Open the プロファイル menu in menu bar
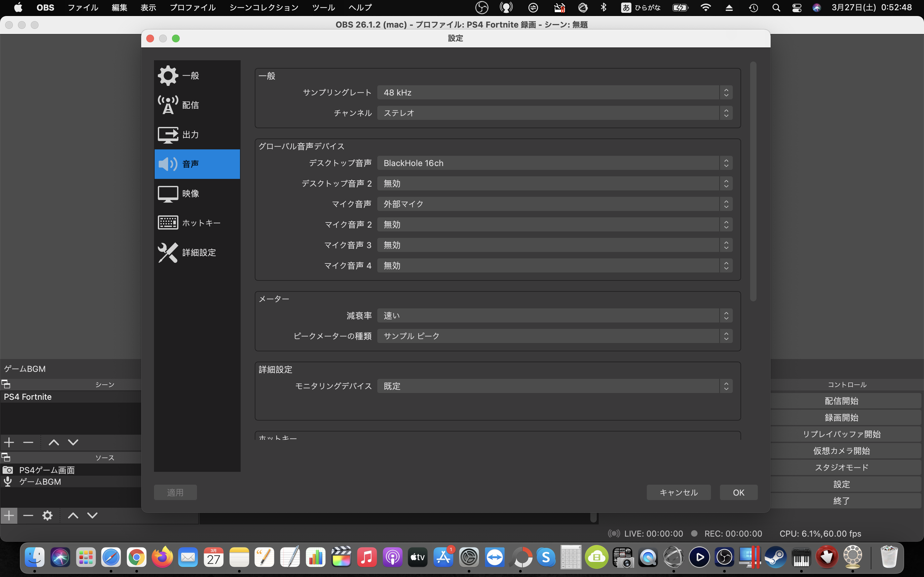 [193, 8]
